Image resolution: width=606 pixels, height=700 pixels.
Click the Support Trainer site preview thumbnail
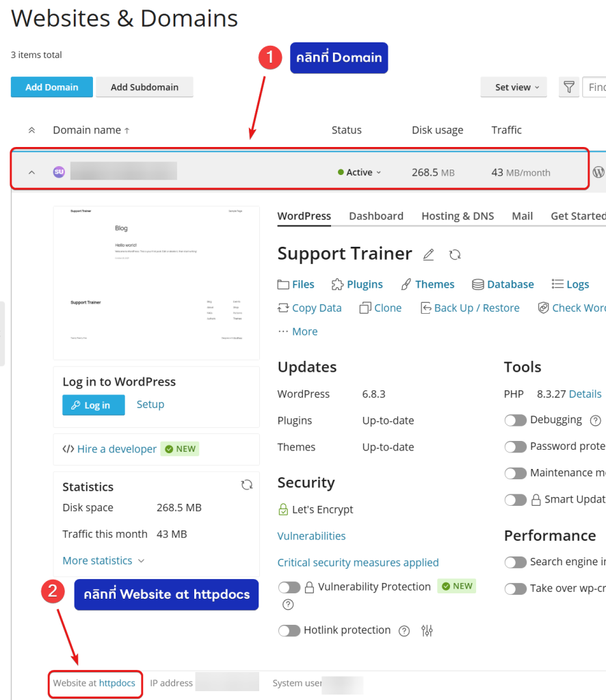[156, 282]
